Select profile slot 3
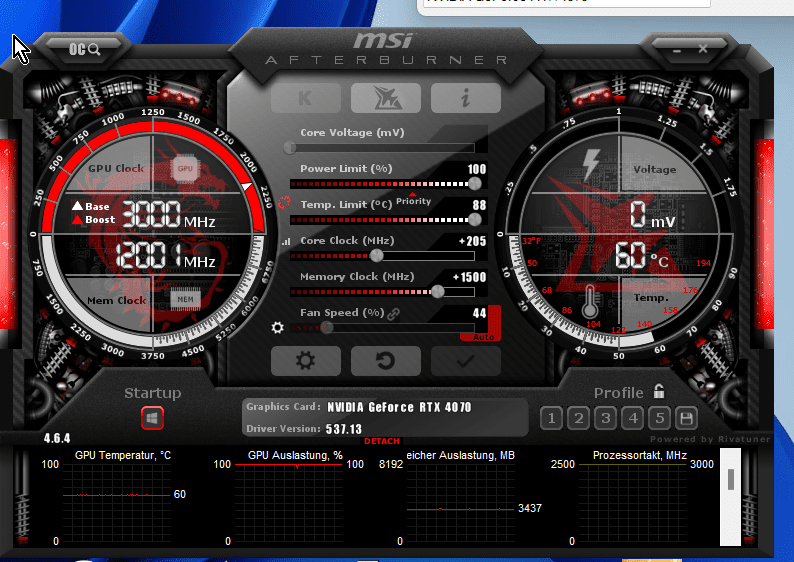This screenshot has height=562, width=794. point(606,418)
